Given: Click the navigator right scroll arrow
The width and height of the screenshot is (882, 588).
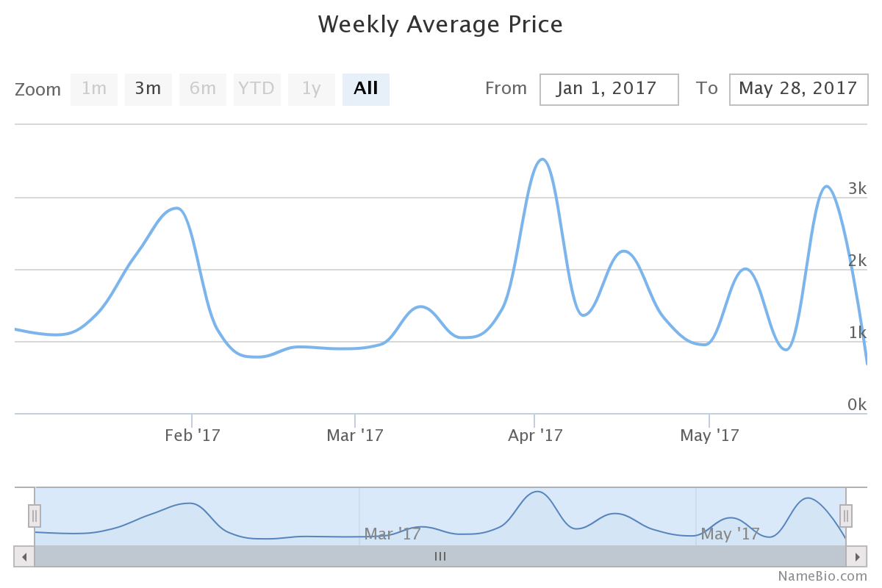Looking at the screenshot, I should pos(857,556).
